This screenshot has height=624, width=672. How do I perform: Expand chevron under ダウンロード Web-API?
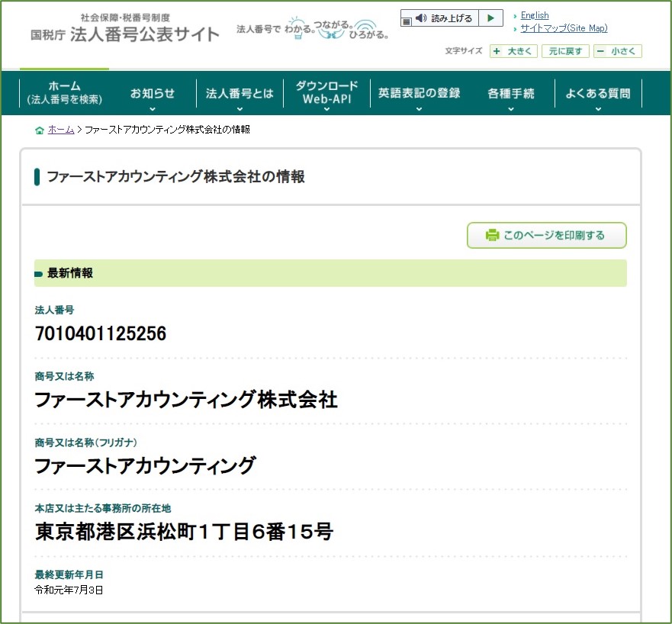[327, 109]
